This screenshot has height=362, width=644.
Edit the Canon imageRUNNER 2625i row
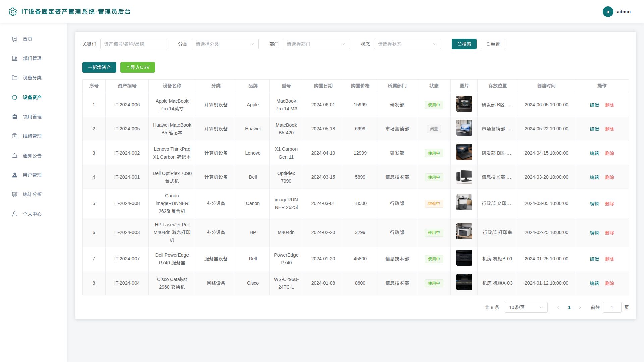(x=594, y=204)
